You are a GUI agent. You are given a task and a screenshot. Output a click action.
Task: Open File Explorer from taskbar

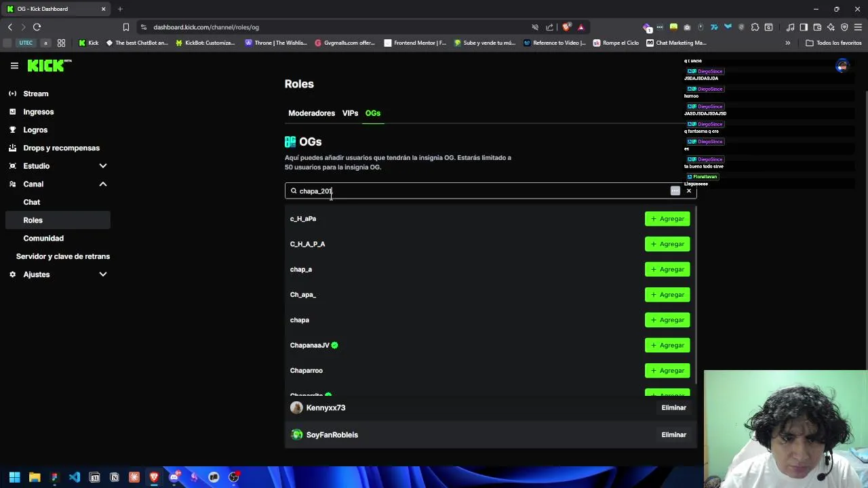(35, 477)
